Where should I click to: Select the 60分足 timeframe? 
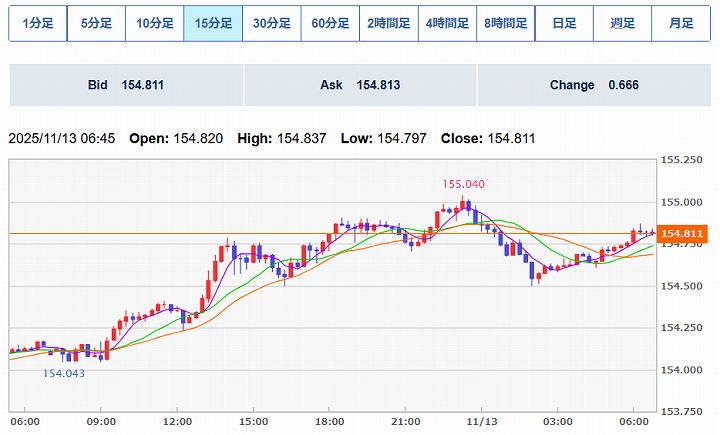coord(330,23)
